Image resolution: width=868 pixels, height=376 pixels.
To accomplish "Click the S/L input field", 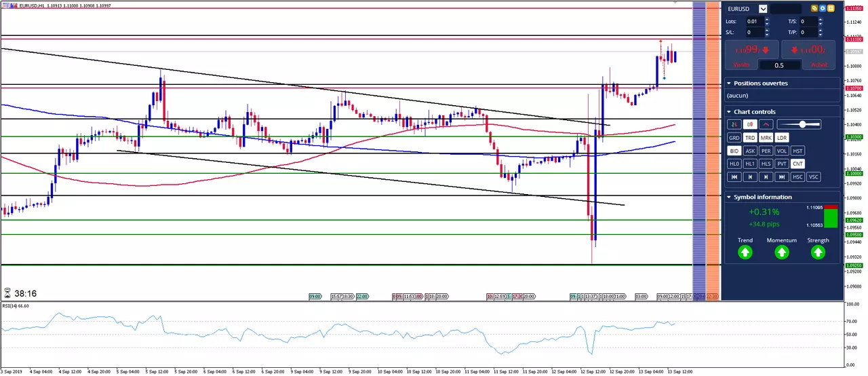I will pos(755,32).
